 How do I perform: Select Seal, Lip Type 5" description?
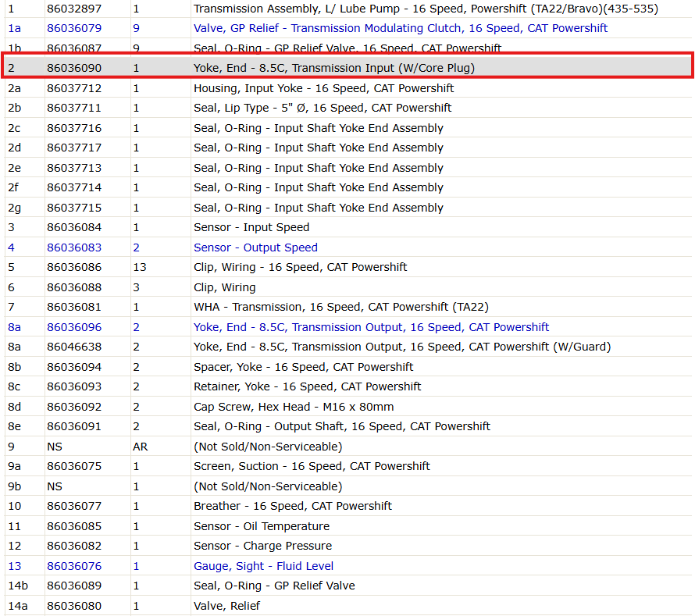pos(323,108)
